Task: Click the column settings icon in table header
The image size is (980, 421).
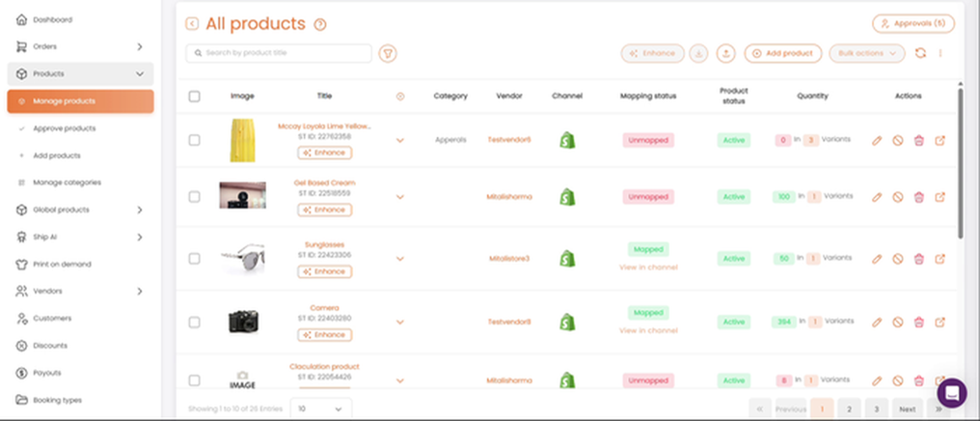Action: point(400,97)
